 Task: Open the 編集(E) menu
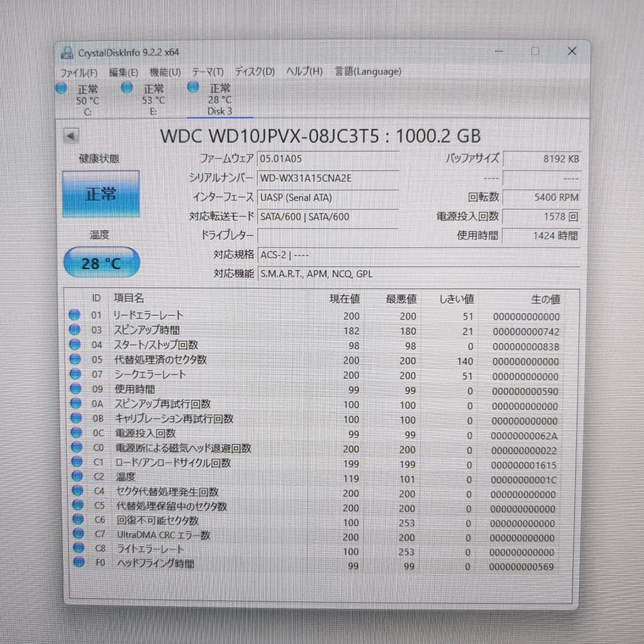tap(123, 72)
